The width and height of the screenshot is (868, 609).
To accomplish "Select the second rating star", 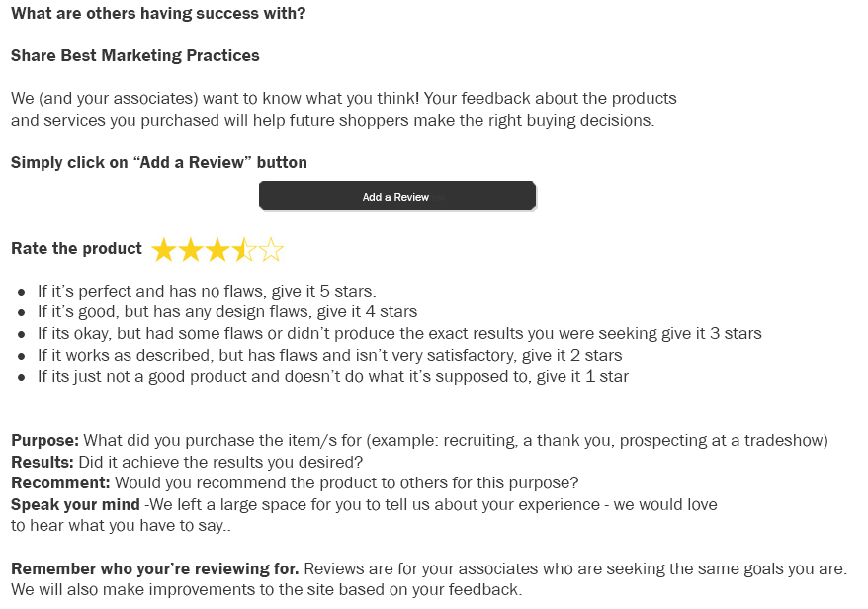I will pos(191,249).
